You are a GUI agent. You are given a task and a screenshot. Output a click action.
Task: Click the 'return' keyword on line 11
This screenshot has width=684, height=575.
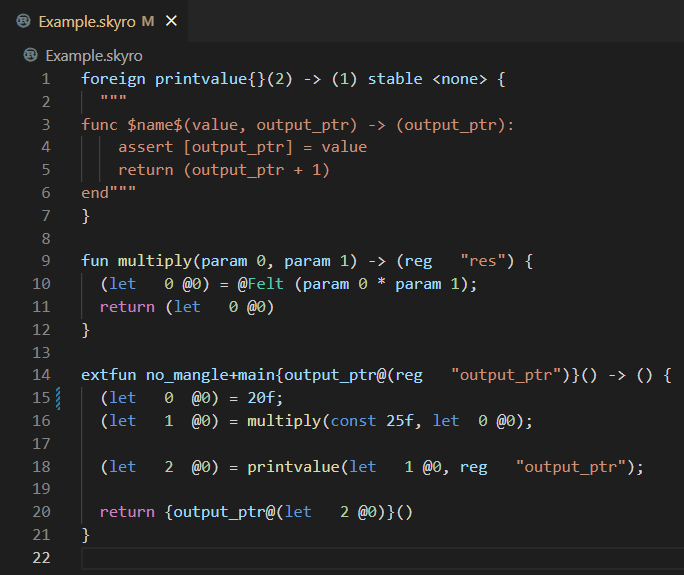click(127, 307)
